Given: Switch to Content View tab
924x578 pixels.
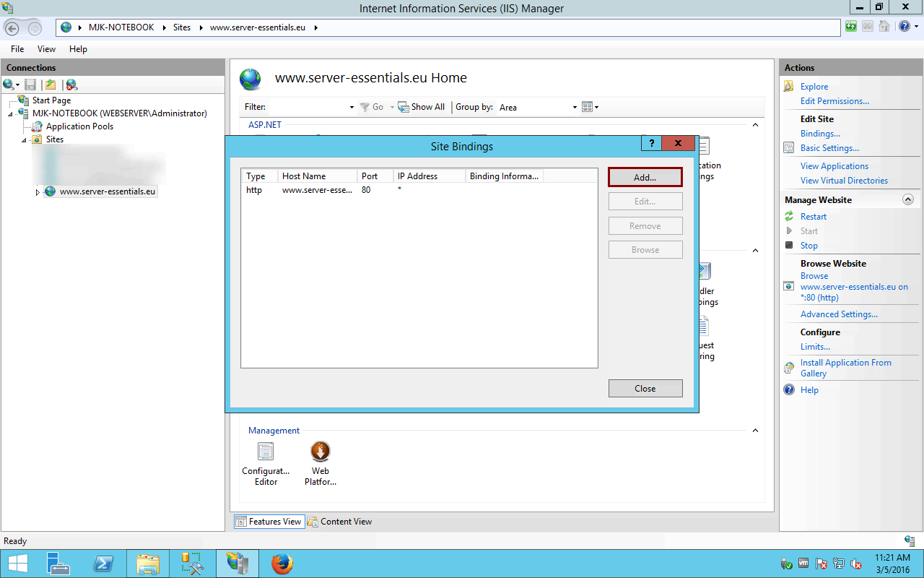Looking at the screenshot, I should 339,522.
